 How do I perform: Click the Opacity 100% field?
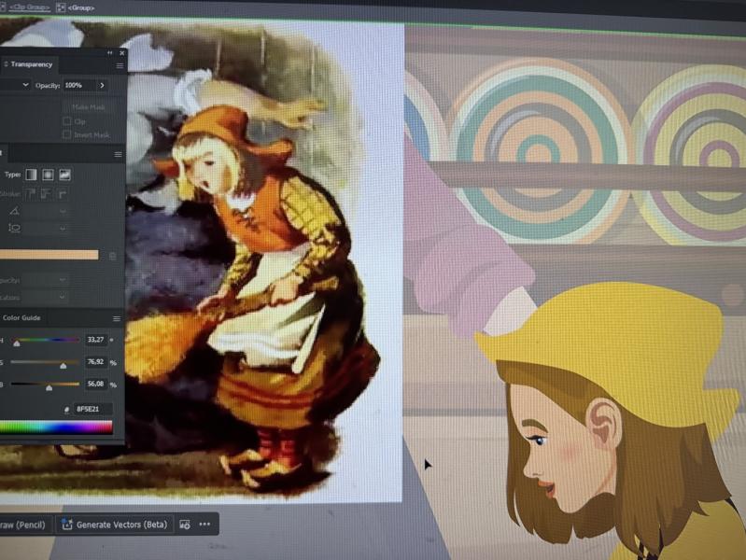[x=79, y=85]
